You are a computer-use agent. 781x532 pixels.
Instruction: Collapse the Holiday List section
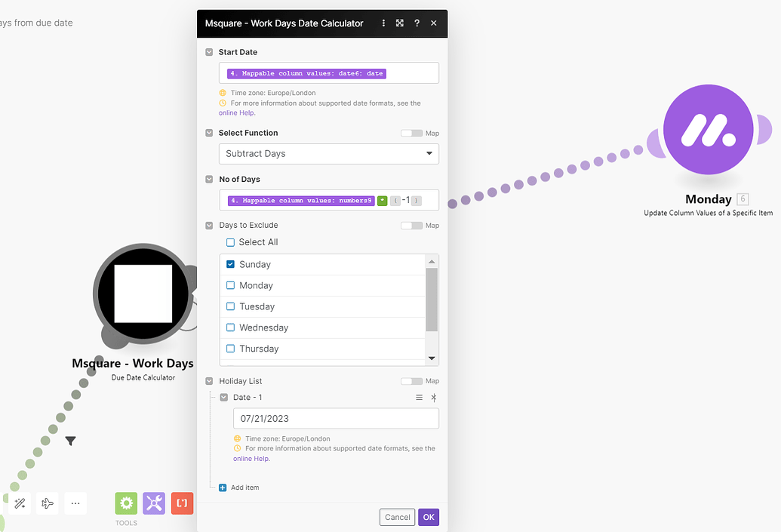[209, 381]
